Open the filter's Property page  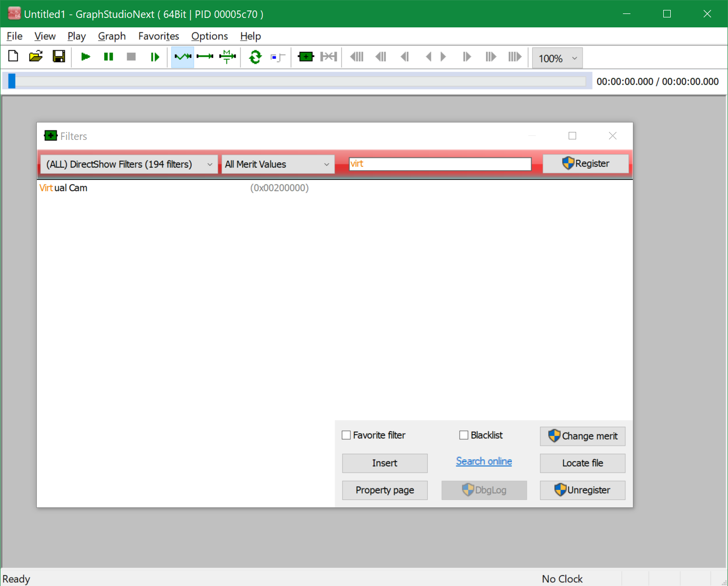point(385,490)
